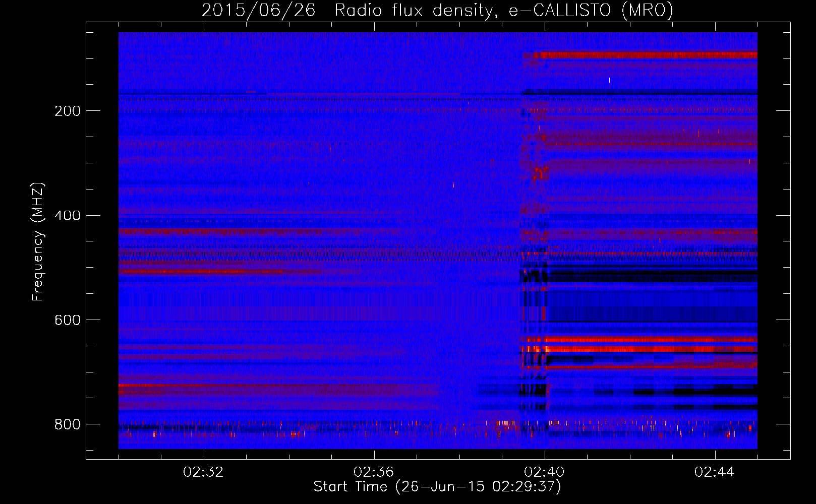Click the 02:32 time tick label
This screenshot has height=504, width=816.
click(x=203, y=472)
